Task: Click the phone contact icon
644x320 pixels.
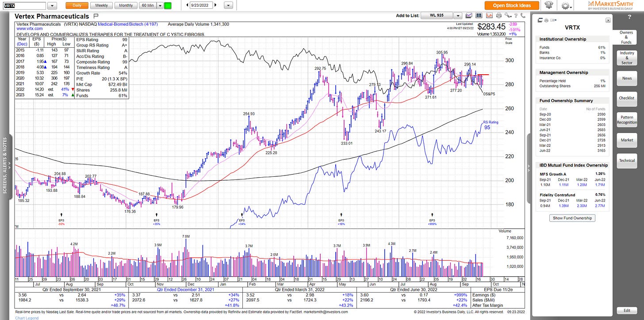Action: pos(523,15)
